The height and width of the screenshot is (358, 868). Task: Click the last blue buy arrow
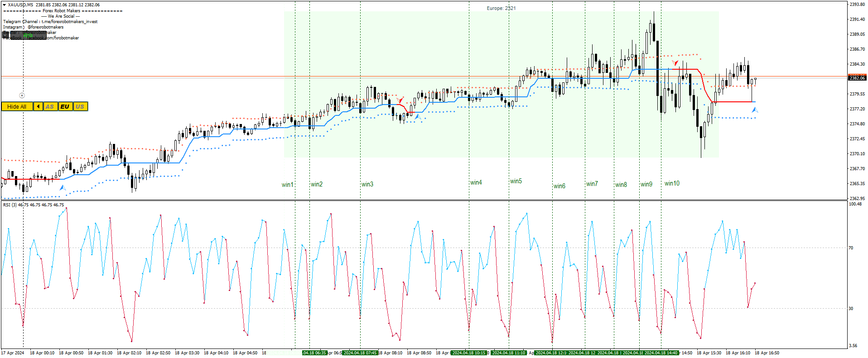754,110
